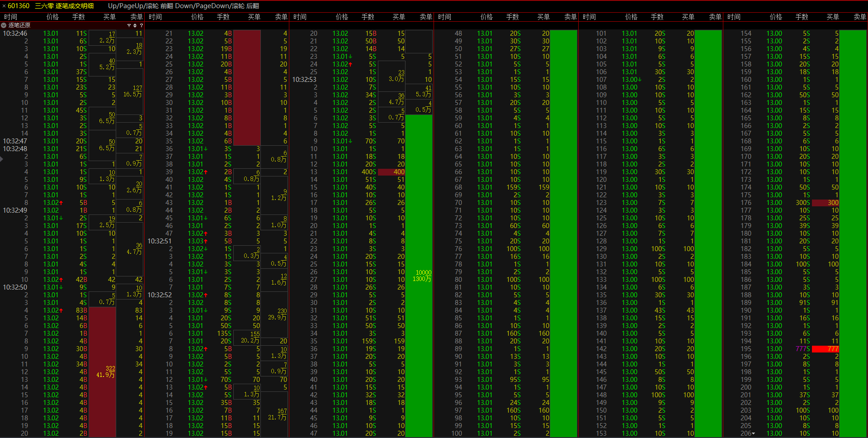Close the 601360 tick detail view

coord(4,6)
